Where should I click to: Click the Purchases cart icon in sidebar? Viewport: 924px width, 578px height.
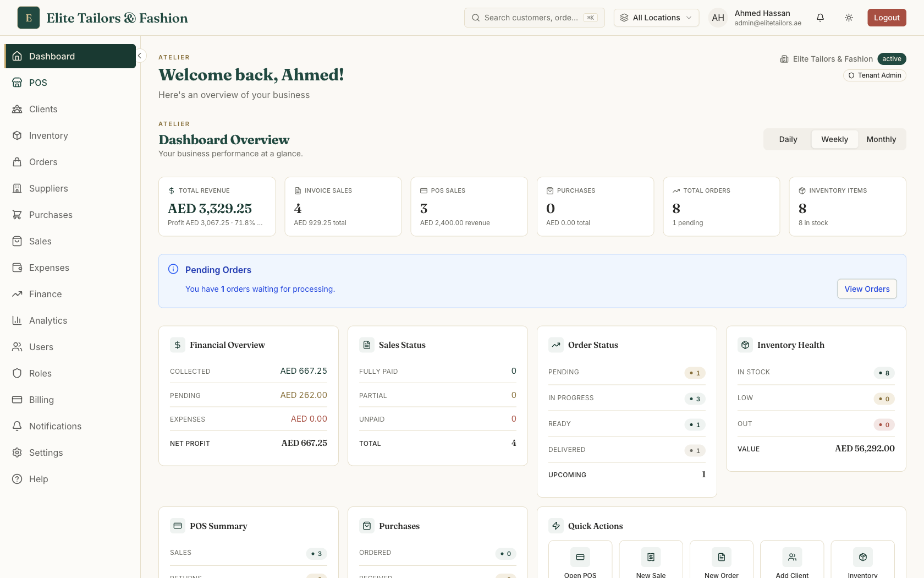[17, 215]
